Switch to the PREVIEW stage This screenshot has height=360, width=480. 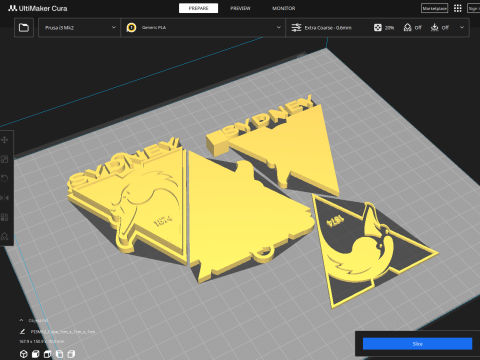(240, 8)
